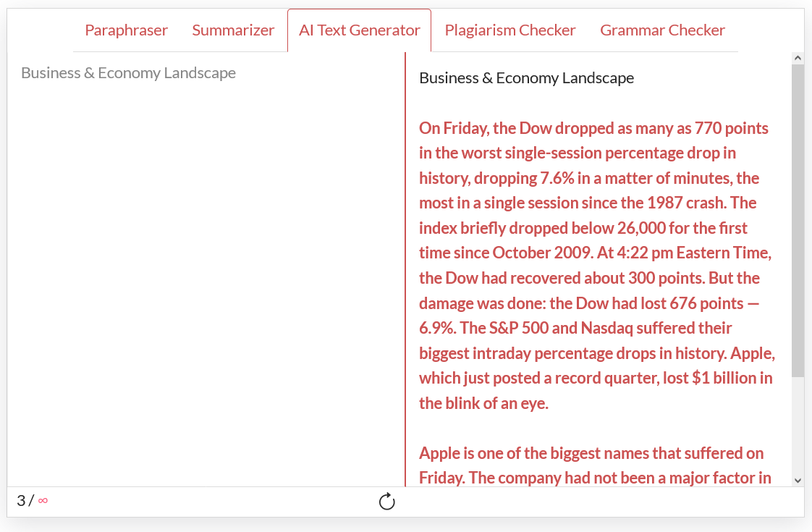The image size is (812, 532).
Task: Select the AI Text Generator tab
Action: click(x=360, y=30)
